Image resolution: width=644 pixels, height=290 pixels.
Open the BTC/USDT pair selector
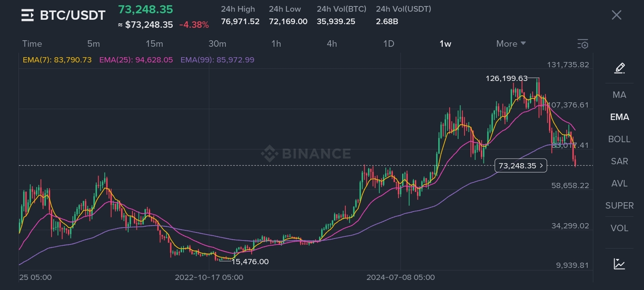[x=72, y=15]
